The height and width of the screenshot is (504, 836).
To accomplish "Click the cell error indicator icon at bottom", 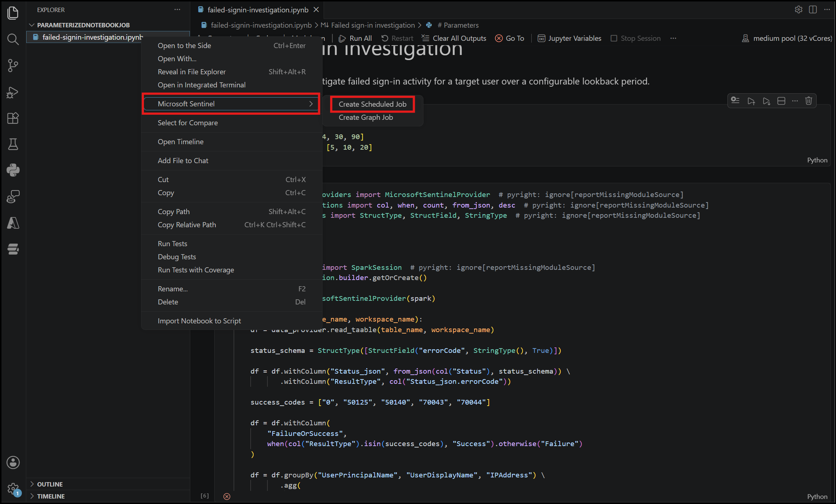I will 227,496.
